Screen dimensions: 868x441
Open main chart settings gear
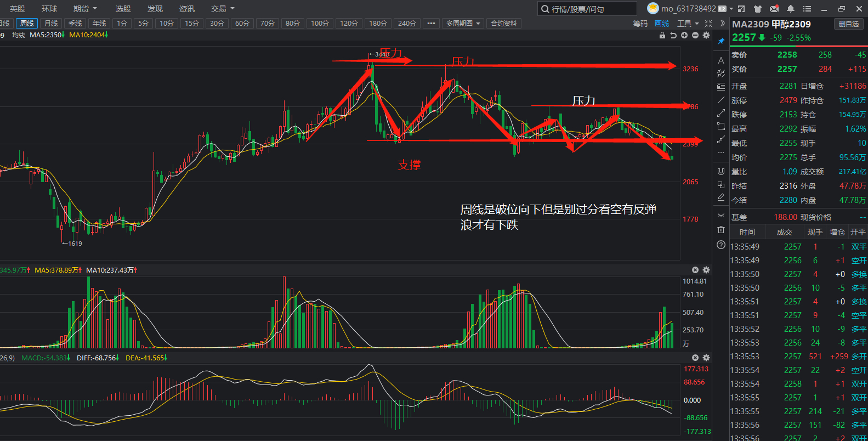coord(706,35)
